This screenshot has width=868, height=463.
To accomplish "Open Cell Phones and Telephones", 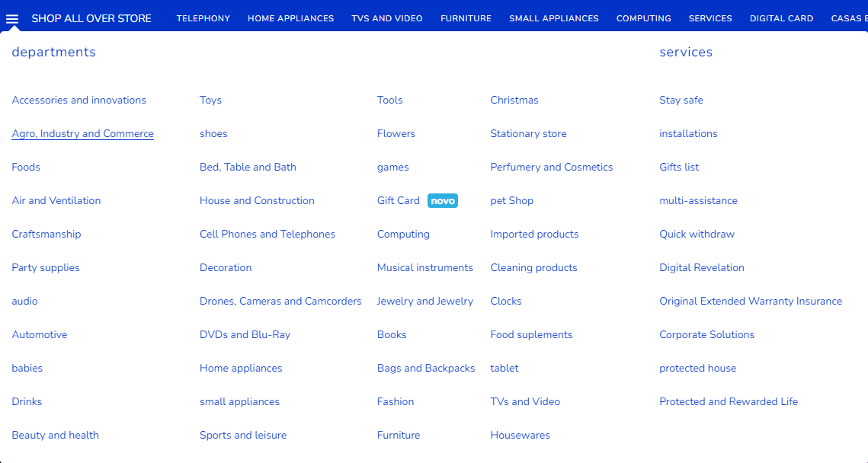I will coord(267,234).
